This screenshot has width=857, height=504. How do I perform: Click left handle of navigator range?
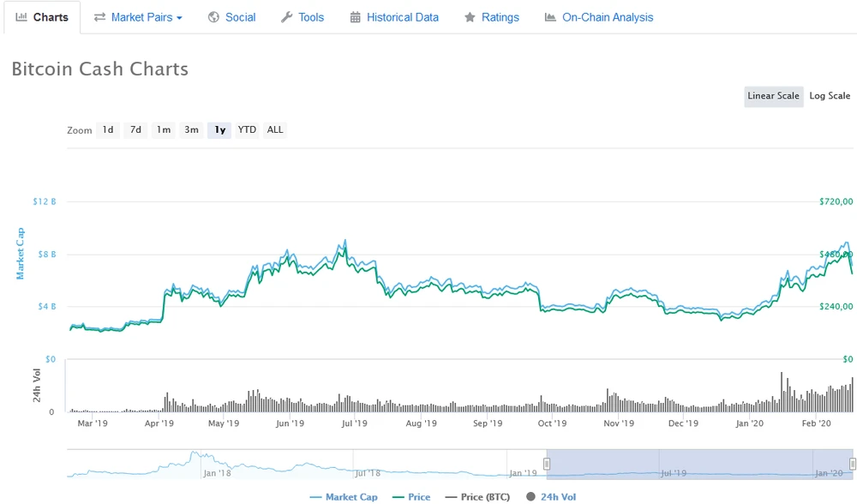click(547, 464)
